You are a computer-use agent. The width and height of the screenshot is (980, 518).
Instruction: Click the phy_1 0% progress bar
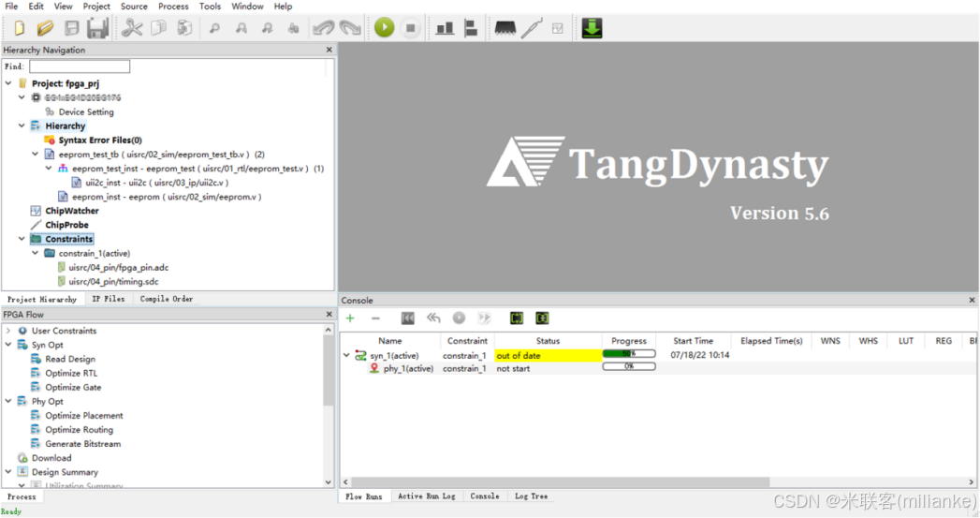[x=629, y=366]
